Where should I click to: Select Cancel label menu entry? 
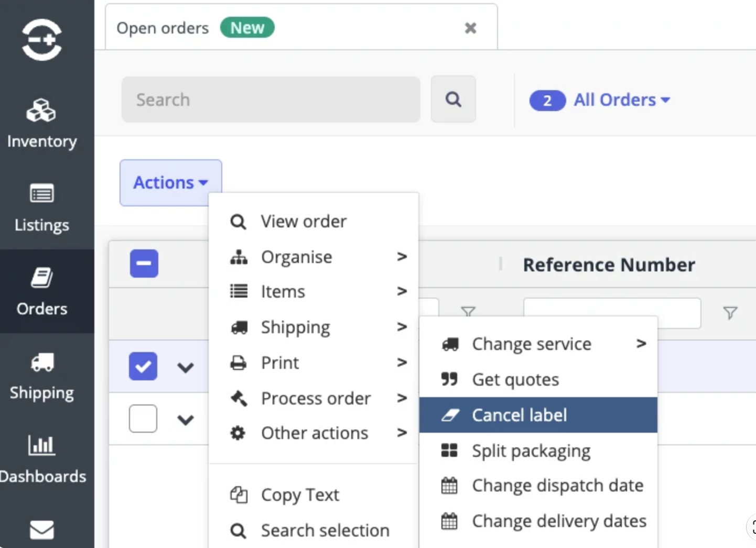pos(538,415)
